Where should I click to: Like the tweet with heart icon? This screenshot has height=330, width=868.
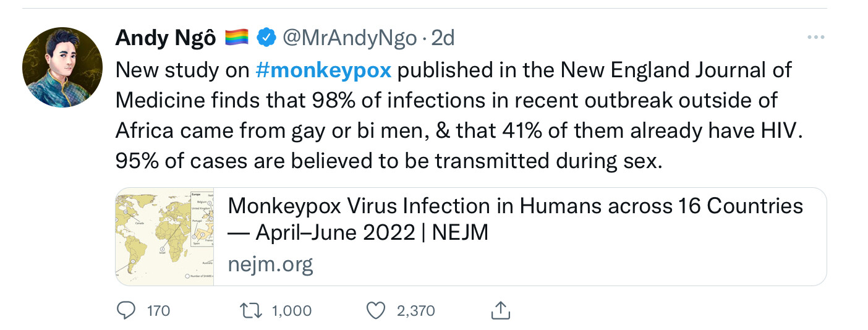(376, 310)
